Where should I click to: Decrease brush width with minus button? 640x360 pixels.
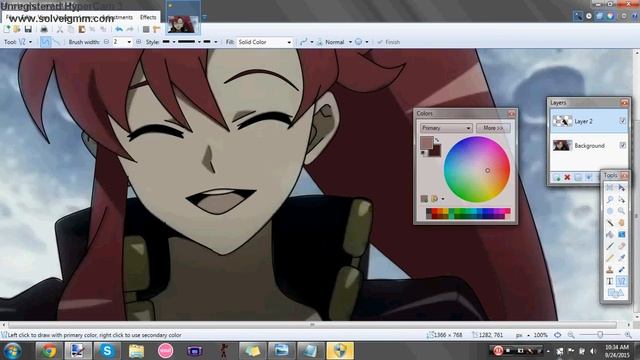(107, 42)
